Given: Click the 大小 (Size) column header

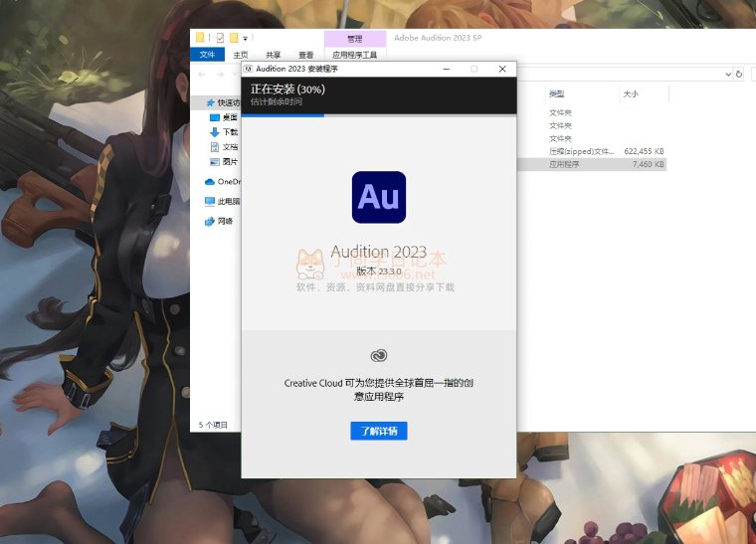Looking at the screenshot, I should [631, 93].
